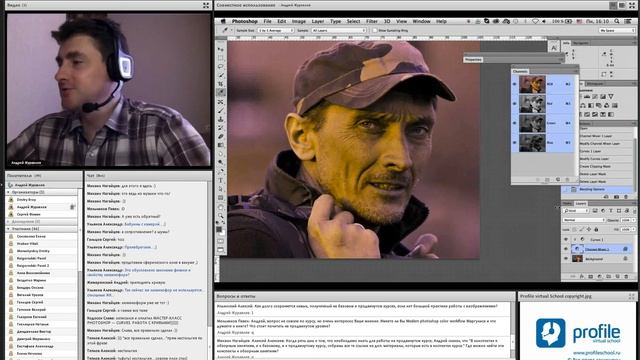The width and height of the screenshot is (640, 360).
Task: Open the Filter menu
Action: coord(371,21)
